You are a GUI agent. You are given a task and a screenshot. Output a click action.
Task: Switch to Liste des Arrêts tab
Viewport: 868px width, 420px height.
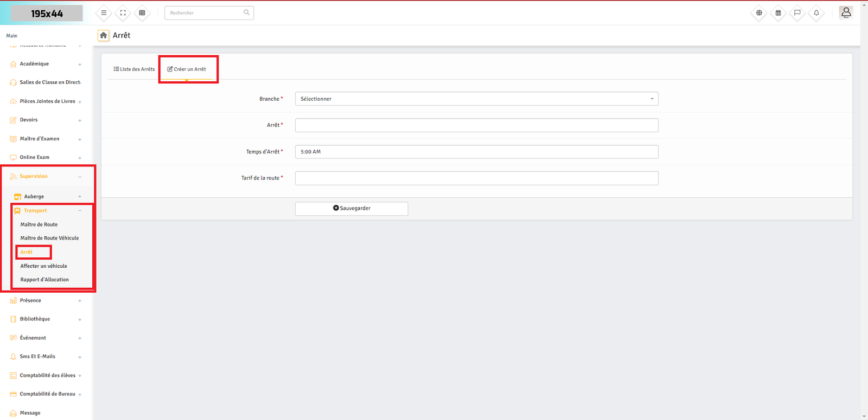click(134, 69)
